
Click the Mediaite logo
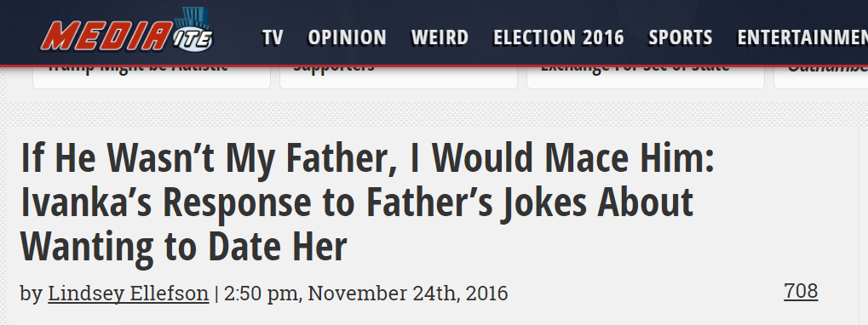(x=127, y=32)
